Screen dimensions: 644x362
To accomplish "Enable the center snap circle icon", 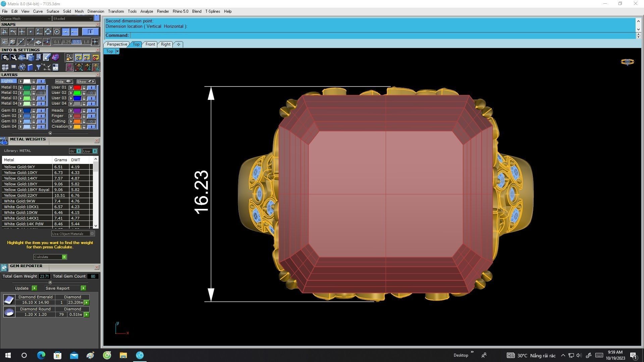I will tap(57, 32).
